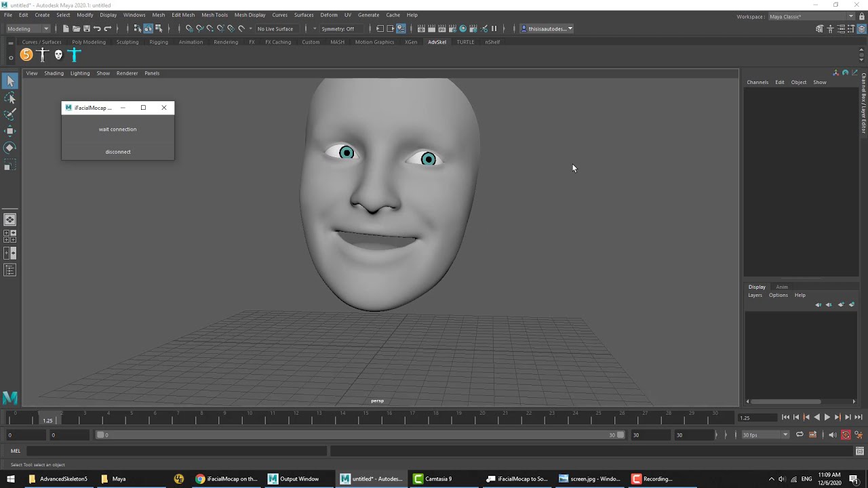The image size is (868, 488).
Task: Toggle the timeline audio speaker icon
Action: point(832,434)
